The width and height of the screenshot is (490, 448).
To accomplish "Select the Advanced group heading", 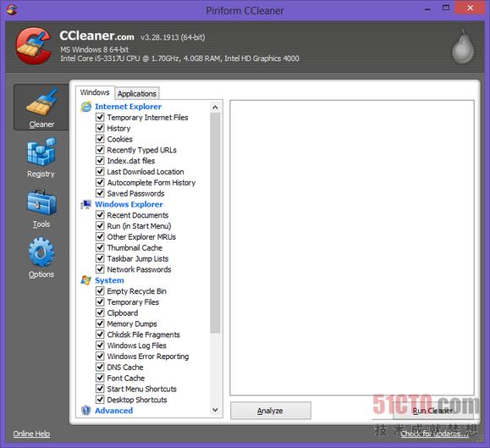I will pyautogui.click(x=113, y=411).
